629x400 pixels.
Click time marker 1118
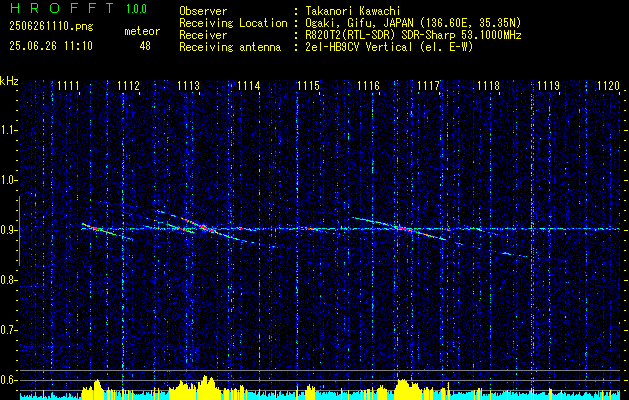coord(488,85)
